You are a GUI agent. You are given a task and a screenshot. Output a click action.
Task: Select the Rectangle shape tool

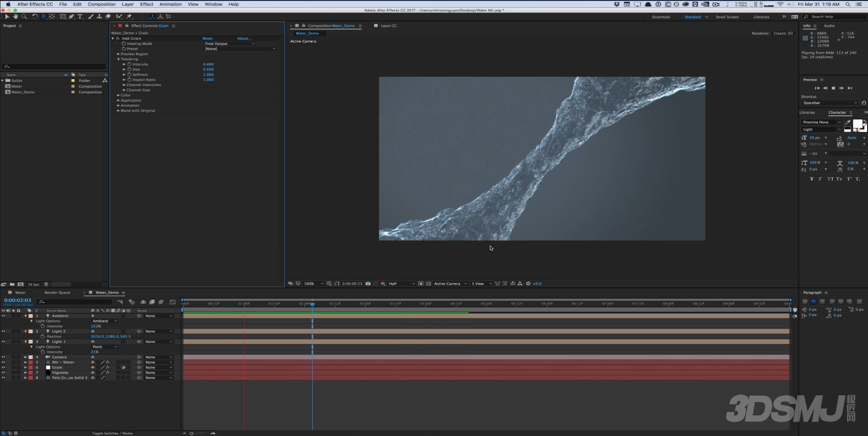[x=63, y=16]
